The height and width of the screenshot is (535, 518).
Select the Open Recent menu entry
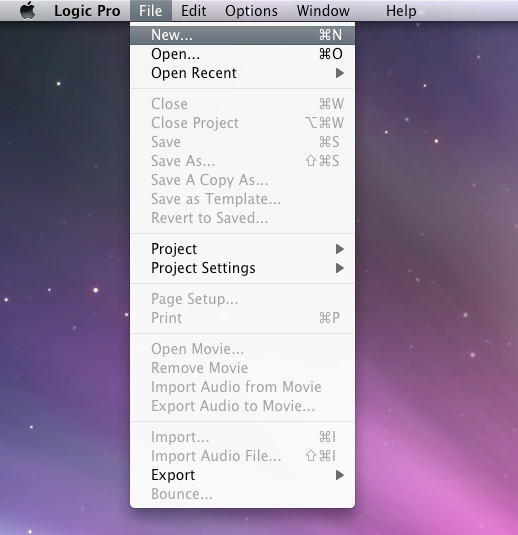click(x=242, y=73)
